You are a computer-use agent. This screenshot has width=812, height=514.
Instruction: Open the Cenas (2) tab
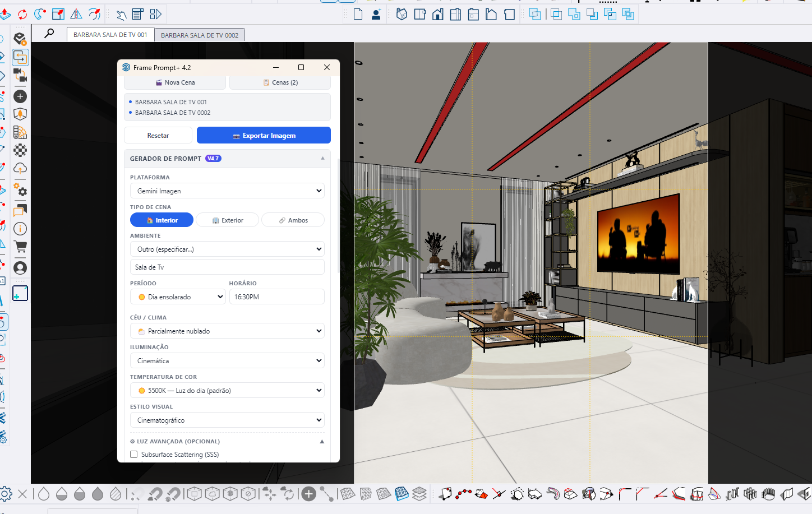(x=280, y=82)
